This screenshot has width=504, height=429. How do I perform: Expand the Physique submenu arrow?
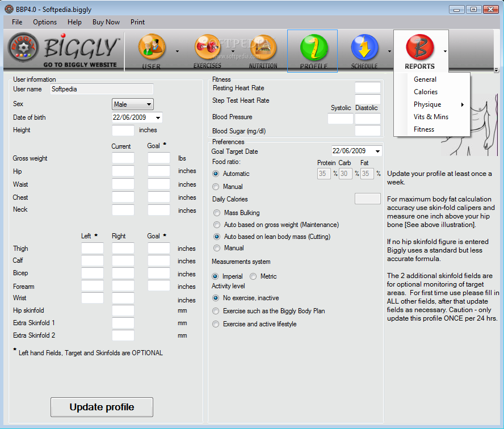point(463,104)
